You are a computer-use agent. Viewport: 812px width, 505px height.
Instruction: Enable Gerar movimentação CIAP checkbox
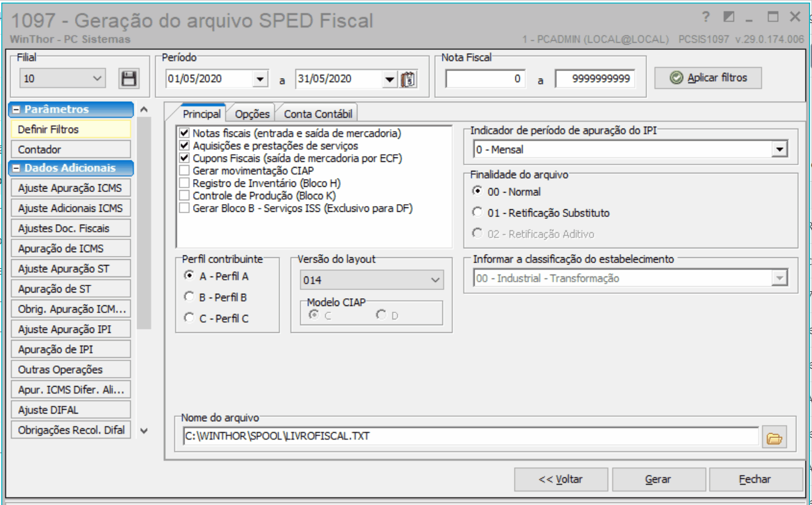pyautogui.click(x=185, y=171)
